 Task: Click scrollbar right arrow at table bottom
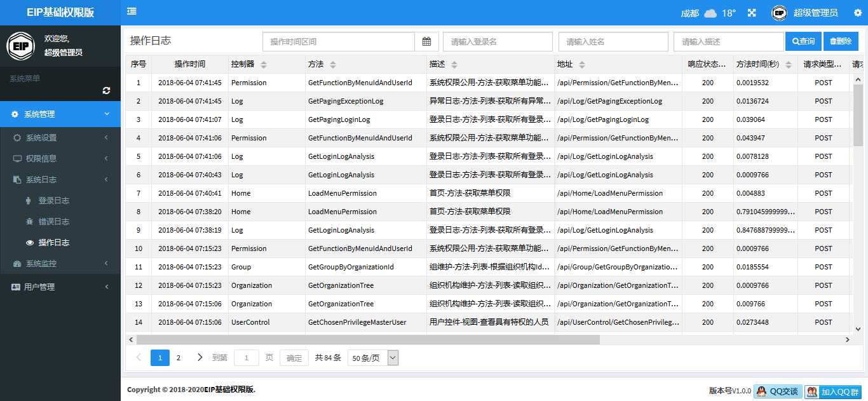pyautogui.click(x=848, y=340)
